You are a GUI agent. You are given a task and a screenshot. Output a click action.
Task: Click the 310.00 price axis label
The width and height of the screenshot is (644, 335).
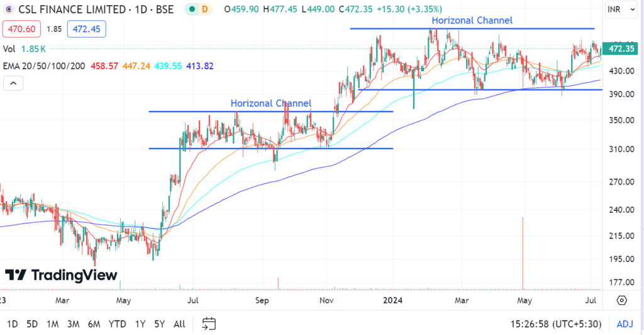[622, 149]
